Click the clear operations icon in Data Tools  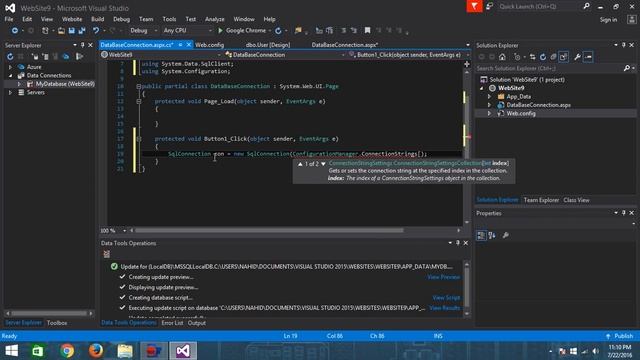click(107, 254)
